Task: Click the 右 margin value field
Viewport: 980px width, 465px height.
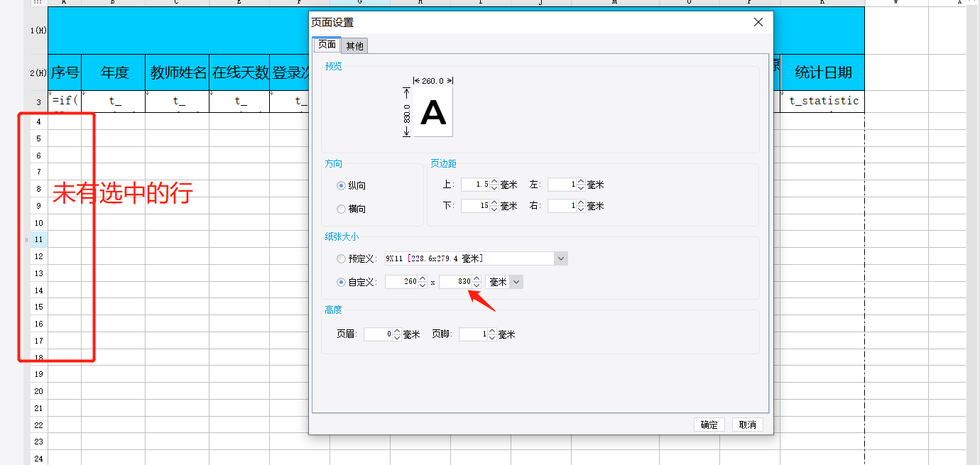Action: [562, 206]
